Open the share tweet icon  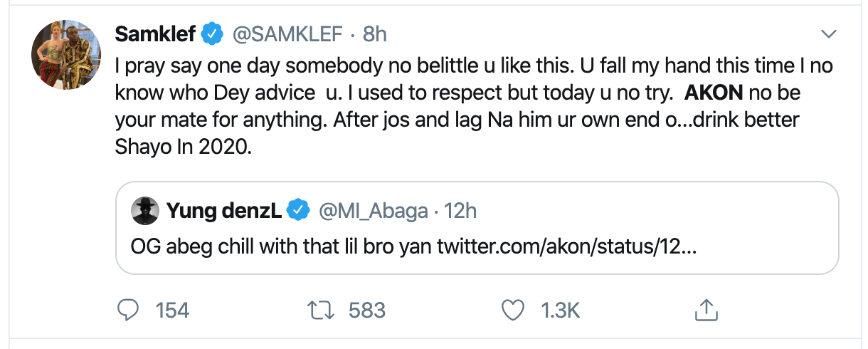click(x=704, y=310)
